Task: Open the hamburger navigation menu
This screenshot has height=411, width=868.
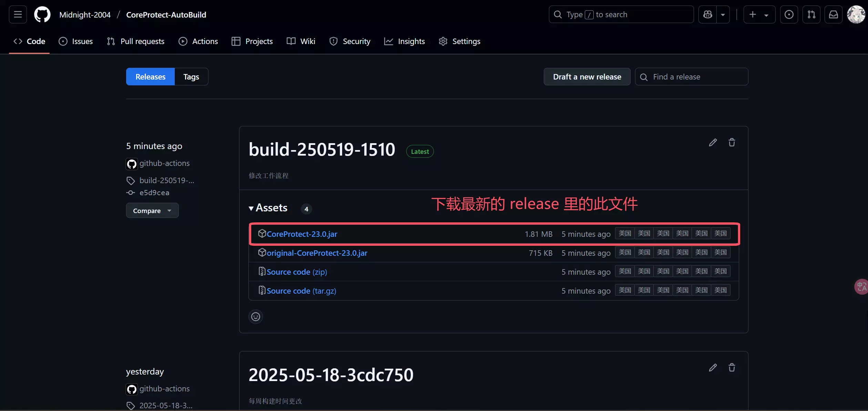Action: pos(18,14)
